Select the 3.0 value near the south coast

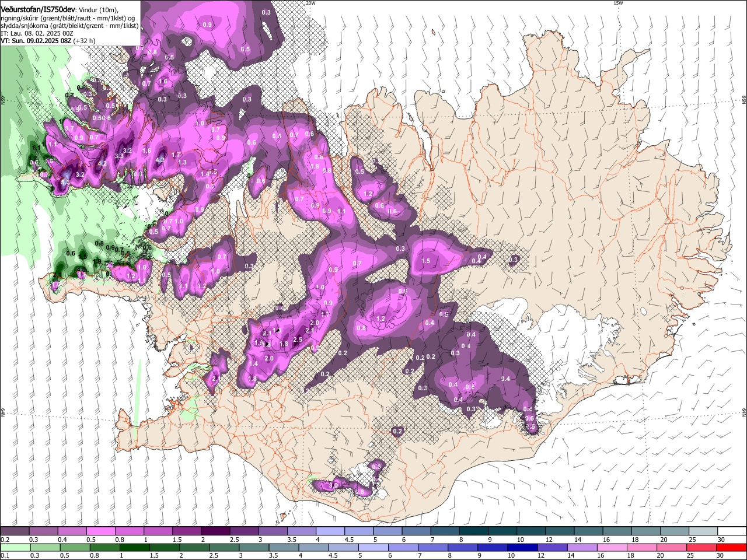click(334, 485)
